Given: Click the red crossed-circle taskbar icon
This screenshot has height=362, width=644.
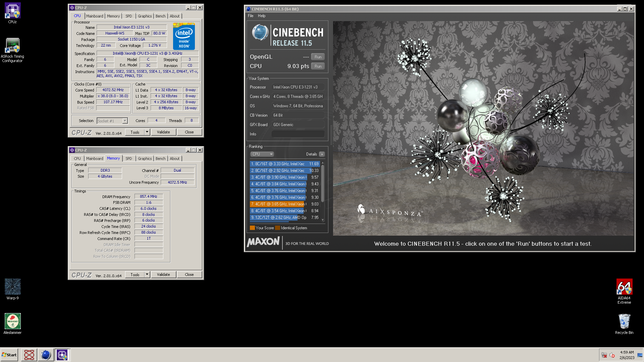Looking at the screenshot, I should [x=29, y=355].
